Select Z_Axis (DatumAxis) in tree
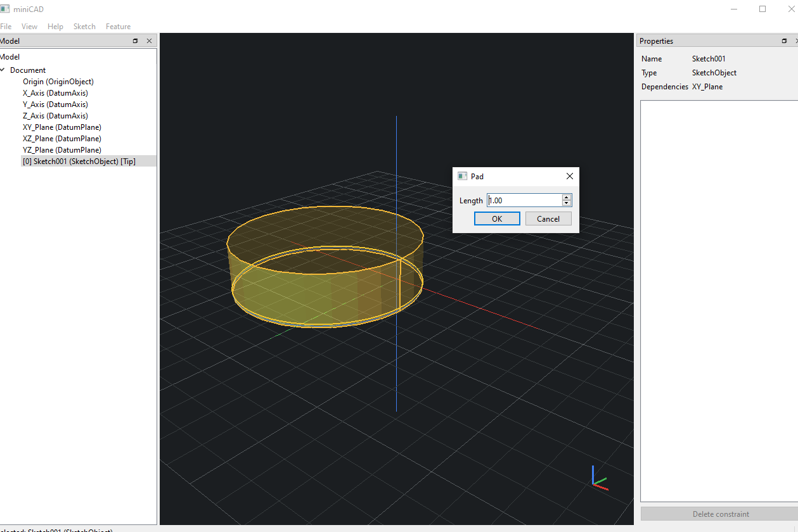Viewport: 798px width, 532px height. coord(55,116)
